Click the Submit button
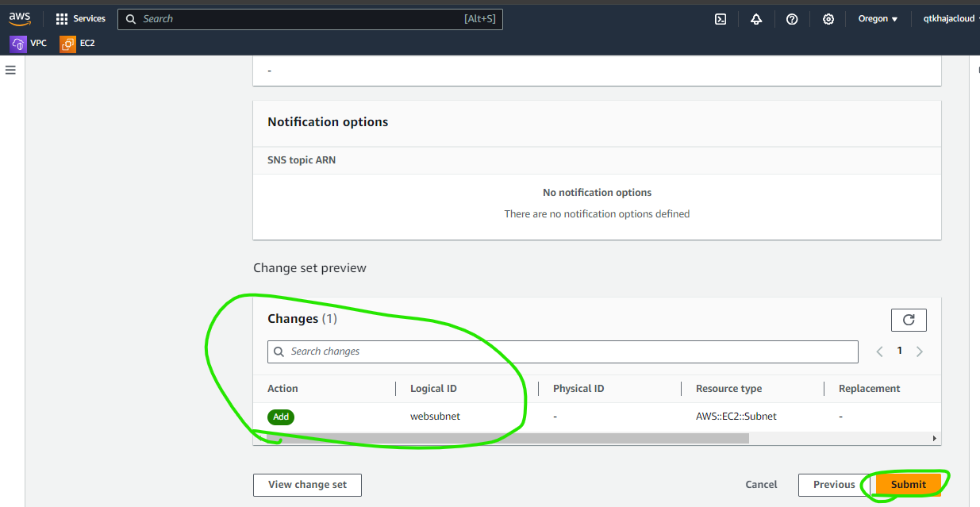 click(x=908, y=485)
